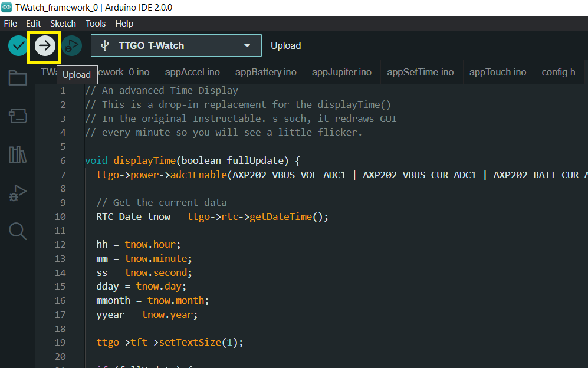Open the Edit menu
This screenshot has width=588, height=368.
[x=33, y=24]
